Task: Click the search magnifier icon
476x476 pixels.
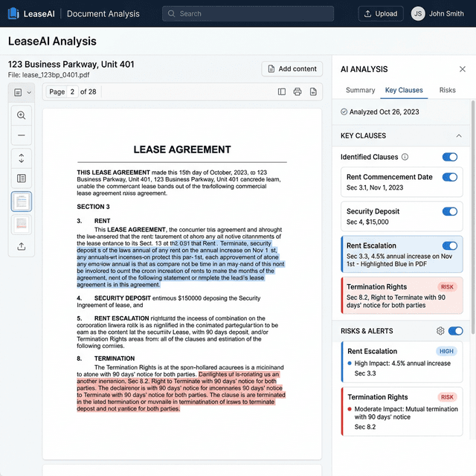Action: point(171,13)
